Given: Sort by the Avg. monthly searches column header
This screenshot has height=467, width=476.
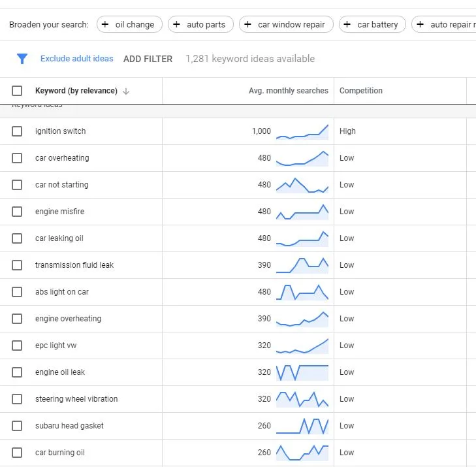Looking at the screenshot, I should [x=289, y=91].
